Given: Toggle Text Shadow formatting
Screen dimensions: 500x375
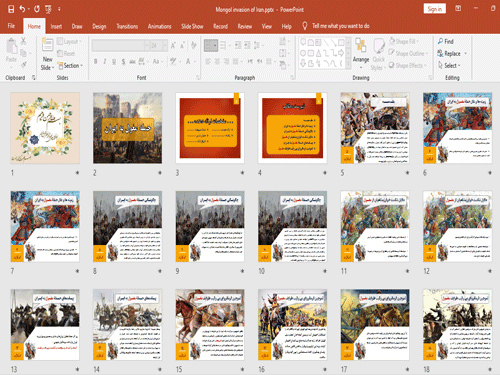Looking at the screenshot, I should point(123,62).
